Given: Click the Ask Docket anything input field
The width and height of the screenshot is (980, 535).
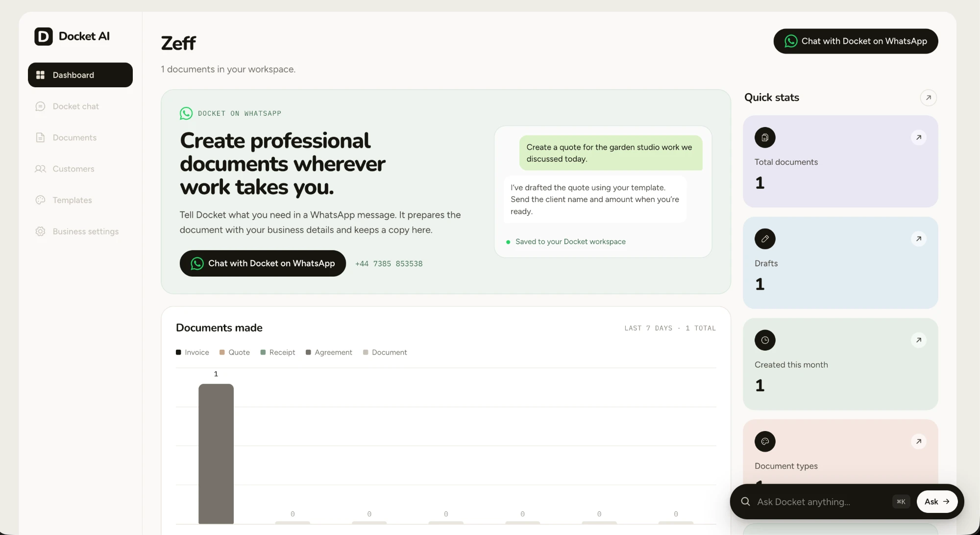Looking at the screenshot, I should tap(821, 502).
